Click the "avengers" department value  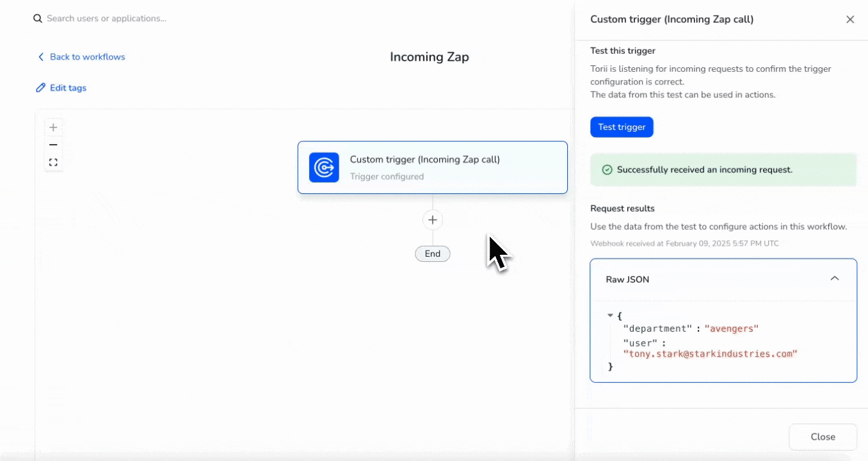click(732, 328)
